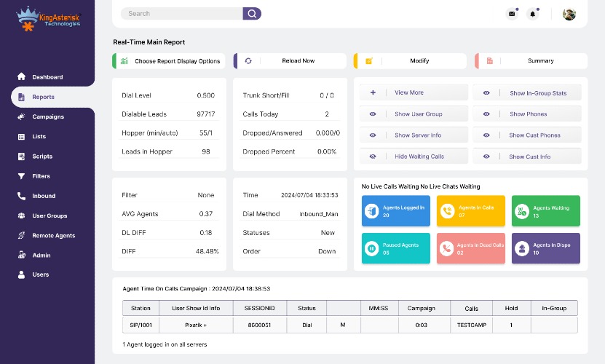Open the notifications bell icon

coord(533,14)
